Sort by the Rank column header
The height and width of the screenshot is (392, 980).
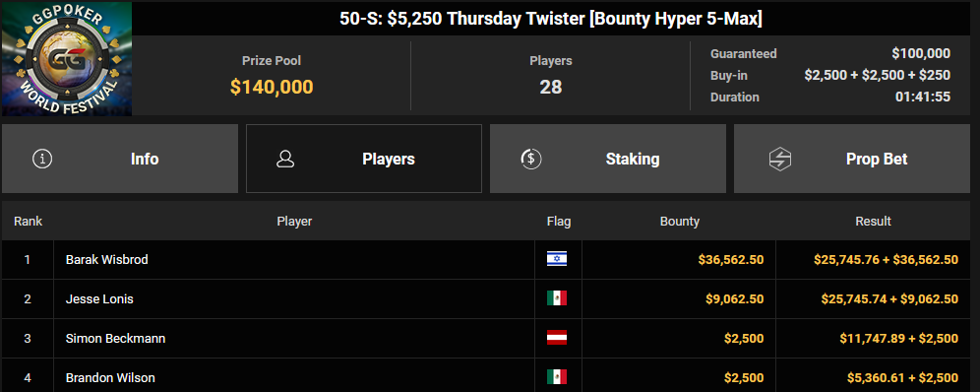pos(29,222)
